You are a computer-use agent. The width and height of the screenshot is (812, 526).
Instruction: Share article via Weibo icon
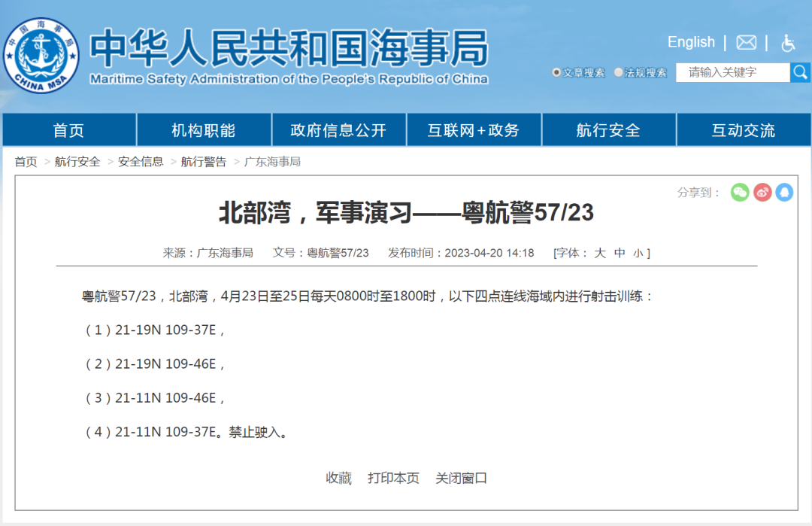pyautogui.click(x=762, y=193)
